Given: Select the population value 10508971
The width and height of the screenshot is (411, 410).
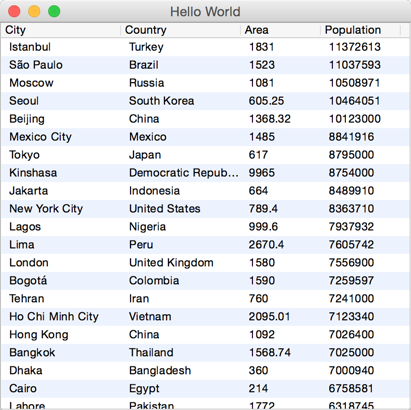Looking at the screenshot, I should tap(355, 83).
